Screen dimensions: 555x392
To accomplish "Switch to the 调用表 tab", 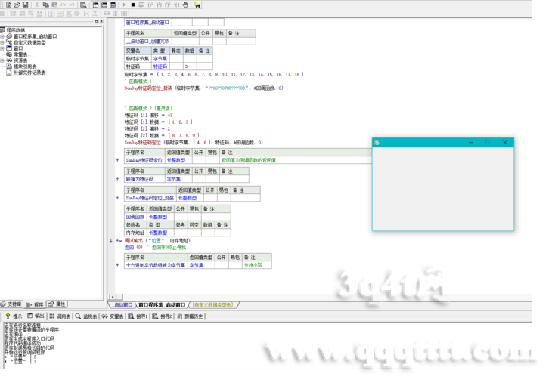I will coord(60,316).
